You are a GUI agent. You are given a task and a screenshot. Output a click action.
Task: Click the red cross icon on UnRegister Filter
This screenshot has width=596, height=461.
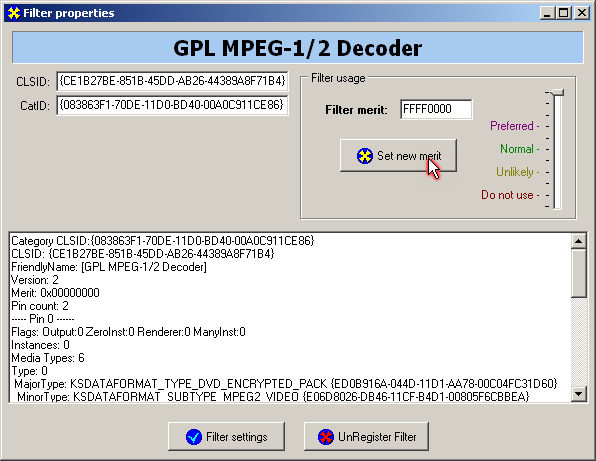click(326, 437)
